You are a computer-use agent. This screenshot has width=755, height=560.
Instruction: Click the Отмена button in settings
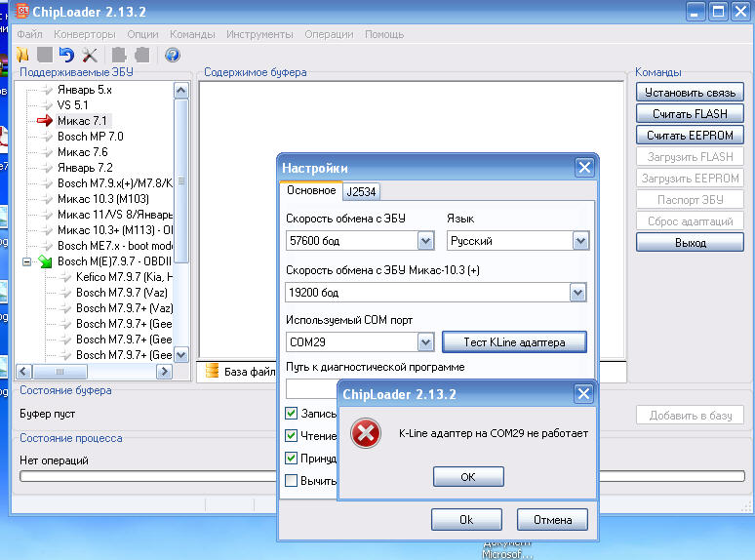pyautogui.click(x=552, y=520)
